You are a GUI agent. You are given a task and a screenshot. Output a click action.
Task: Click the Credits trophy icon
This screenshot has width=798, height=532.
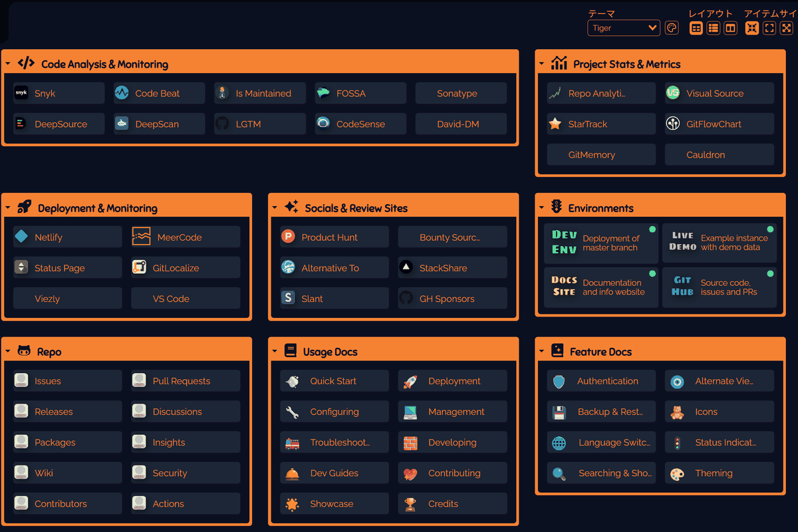point(410,503)
